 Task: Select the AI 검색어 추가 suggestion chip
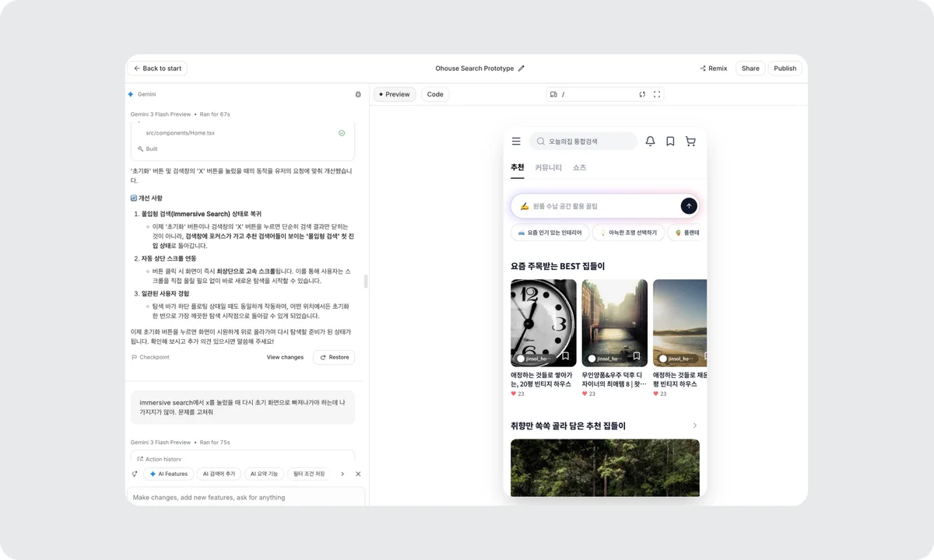219,474
